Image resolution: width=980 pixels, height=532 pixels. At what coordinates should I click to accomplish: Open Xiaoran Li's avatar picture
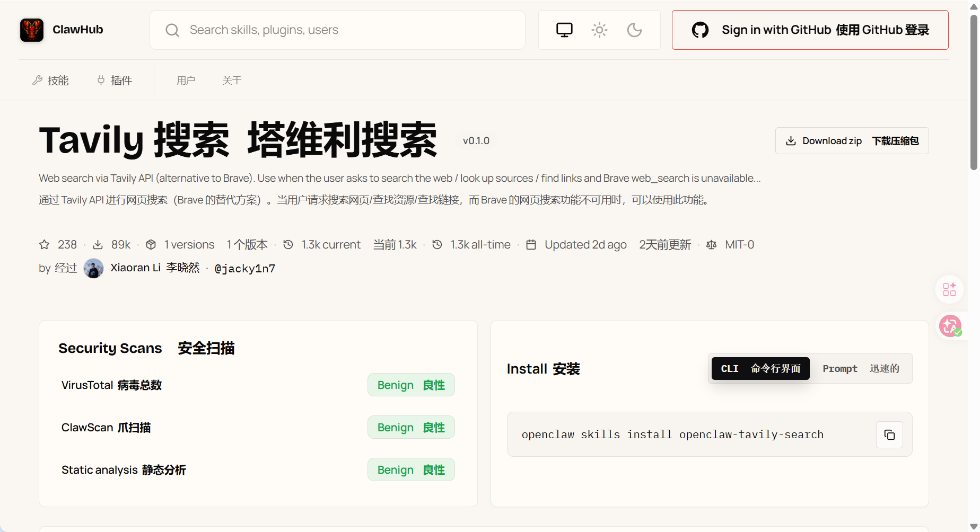(x=94, y=268)
